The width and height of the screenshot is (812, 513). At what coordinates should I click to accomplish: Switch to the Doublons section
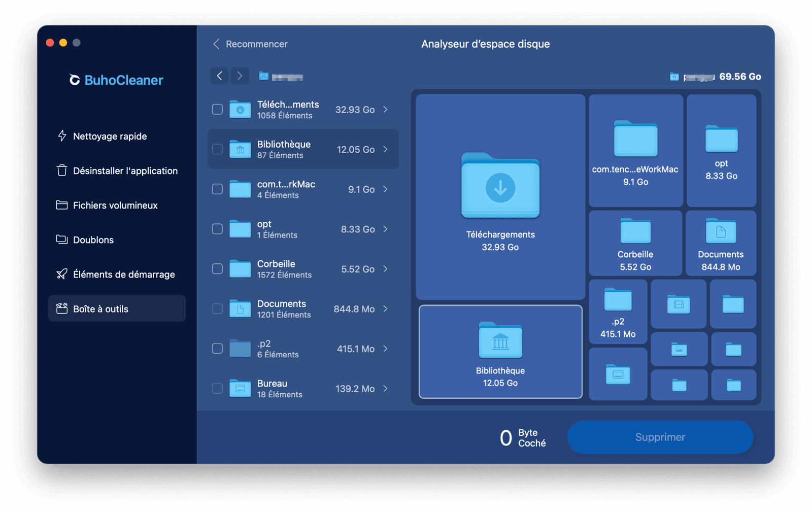point(92,240)
